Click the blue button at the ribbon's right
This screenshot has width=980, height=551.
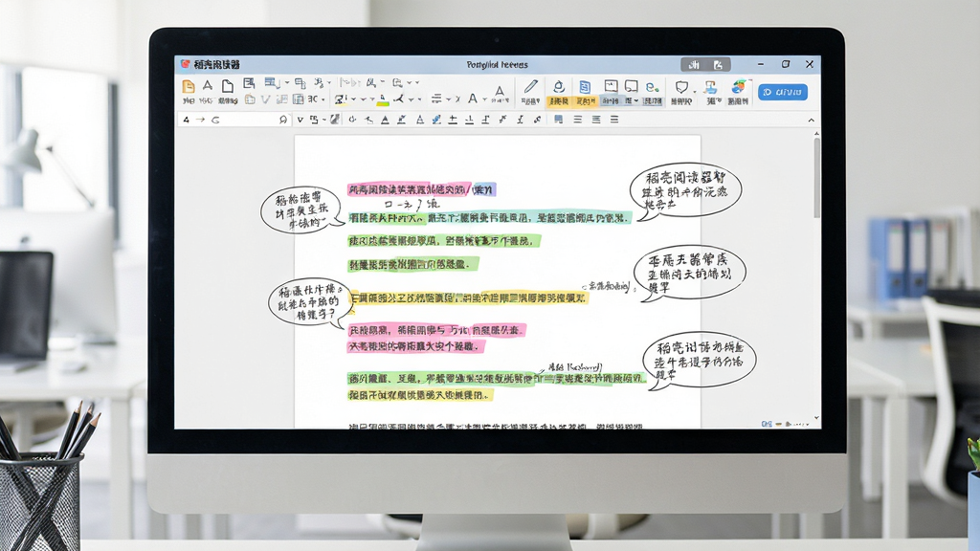[x=783, y=92]
